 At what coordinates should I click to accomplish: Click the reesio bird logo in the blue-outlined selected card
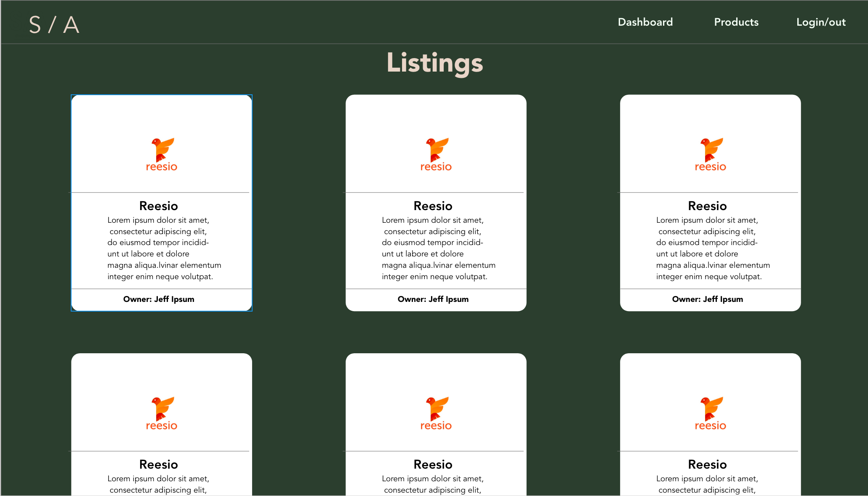162,155
